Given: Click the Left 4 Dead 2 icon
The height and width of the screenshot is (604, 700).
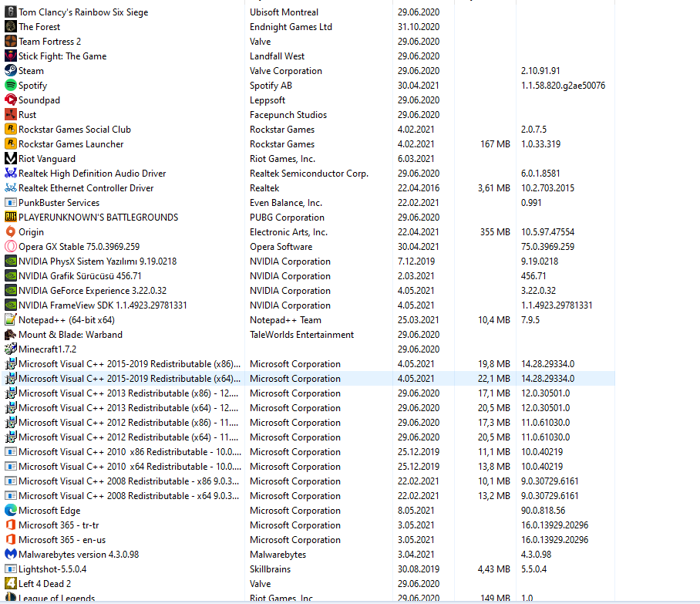Looking at the screenshot, I should click(11, 583).
